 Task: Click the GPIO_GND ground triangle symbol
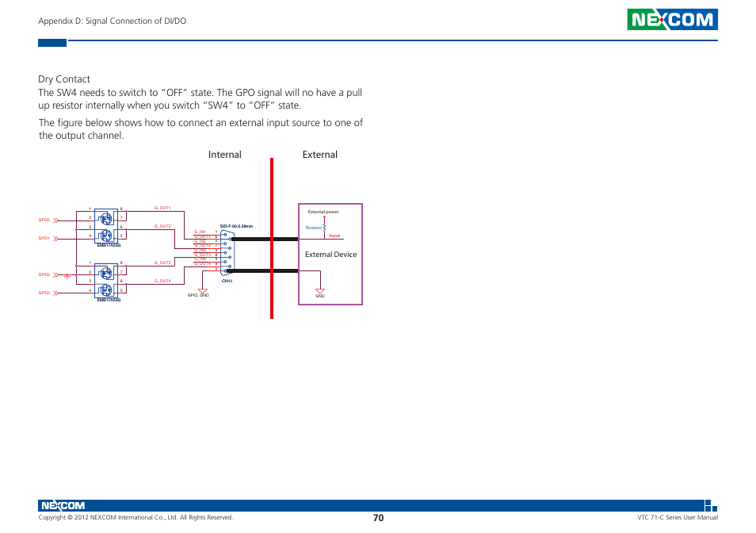coord(203,291)
